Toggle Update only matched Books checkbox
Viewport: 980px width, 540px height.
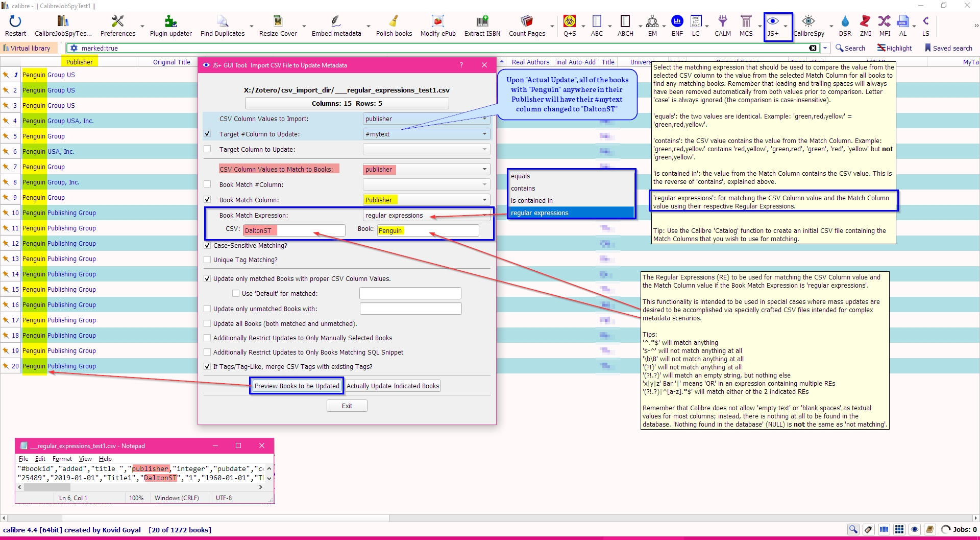pos(207,278)
